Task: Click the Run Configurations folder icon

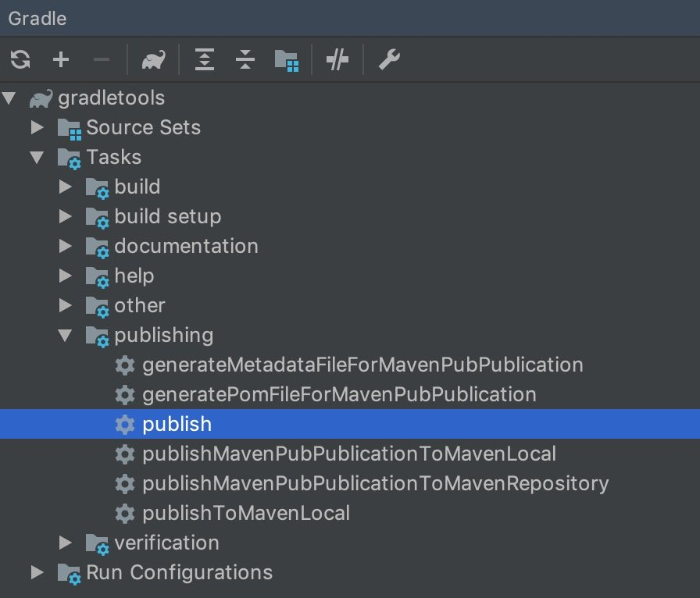Action: (70, 574)
